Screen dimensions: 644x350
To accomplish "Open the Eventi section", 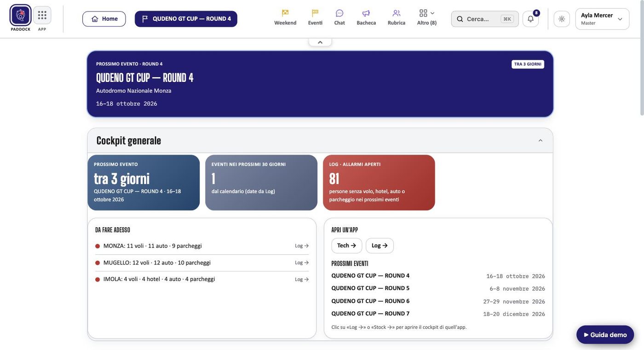I will click(315, 17).
